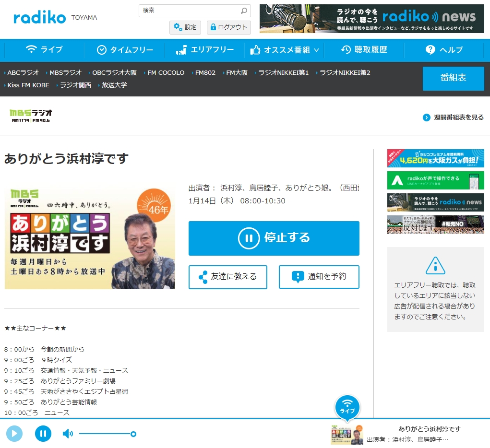The height and width of the screenshot is (448, 490).
Task: Click the player bar program thumbnail
Action: [347, 435]
